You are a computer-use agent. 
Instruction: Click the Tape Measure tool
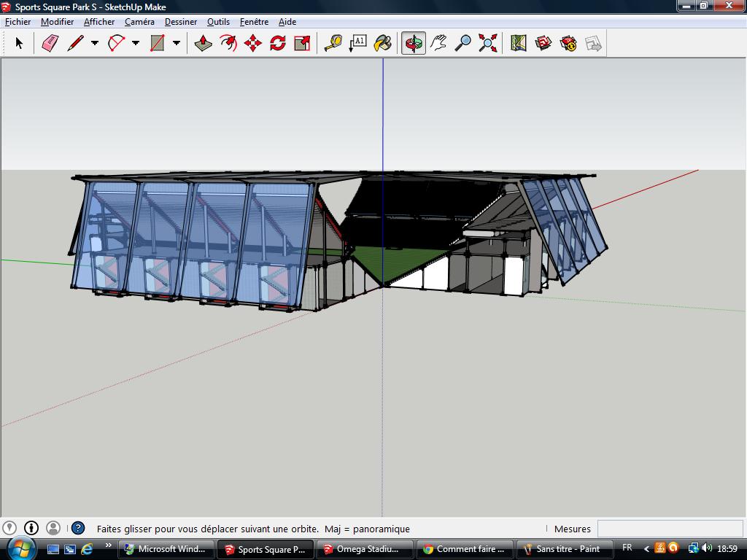(333, 44)
